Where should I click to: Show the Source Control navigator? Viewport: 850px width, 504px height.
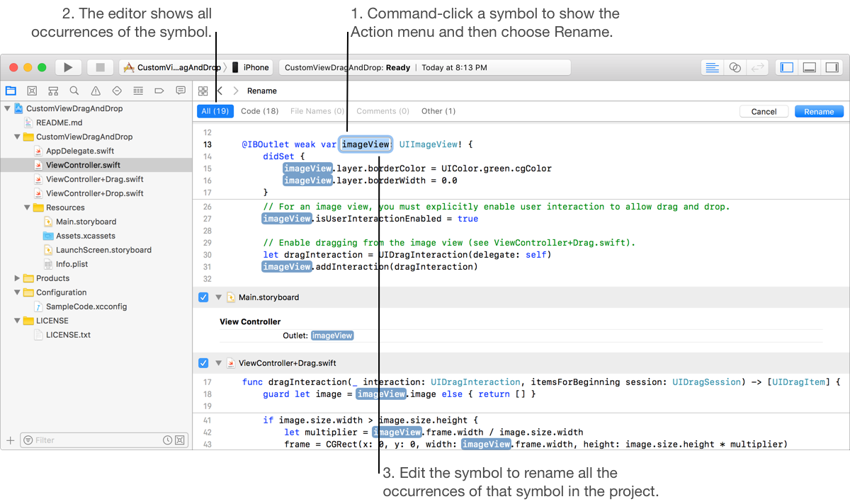pyautogui.click(x=32, y=91)
